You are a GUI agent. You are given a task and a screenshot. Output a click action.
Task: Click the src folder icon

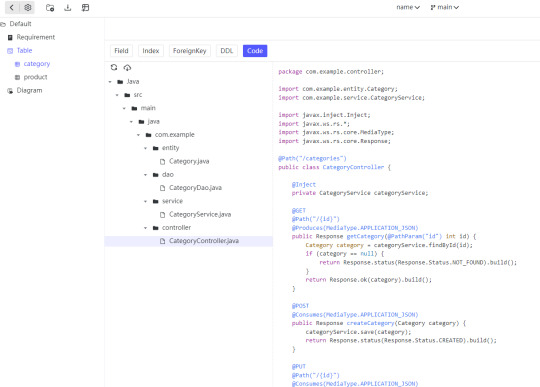click(x=127, y=95)
